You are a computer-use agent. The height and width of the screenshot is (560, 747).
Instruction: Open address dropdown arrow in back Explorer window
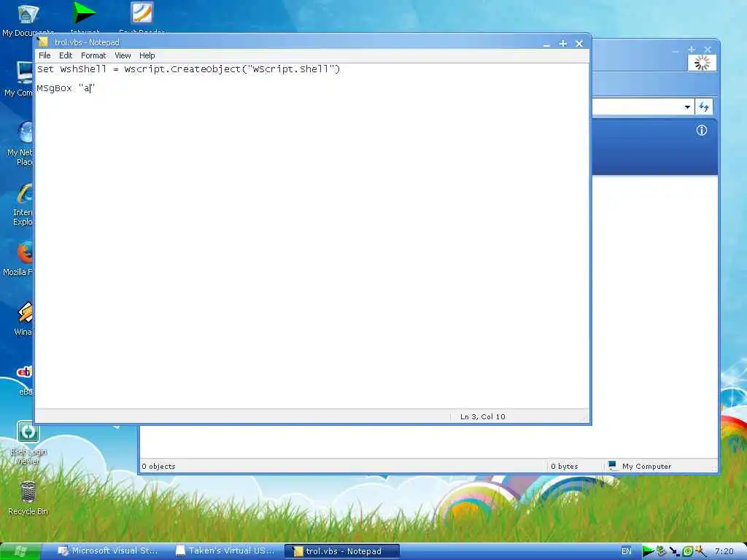coord(687,107)
